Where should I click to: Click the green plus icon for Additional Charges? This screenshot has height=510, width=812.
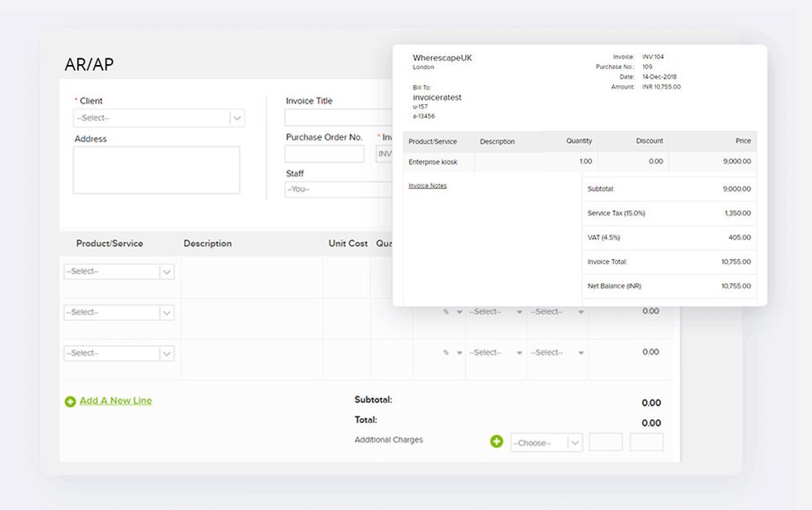(496, 441)
